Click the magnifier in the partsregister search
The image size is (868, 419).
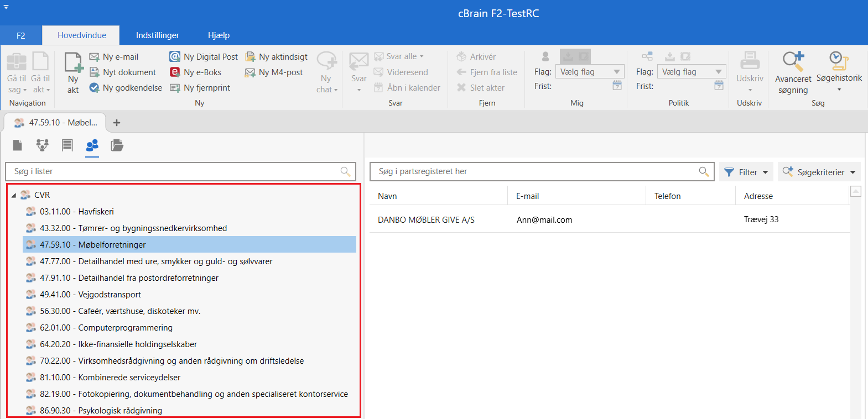point(704,171)
